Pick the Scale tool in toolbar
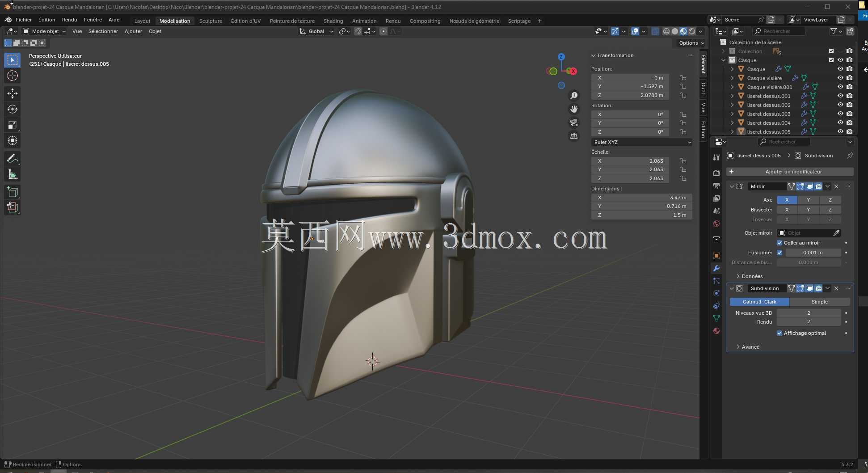The height and width of the screenshot is (473, 868). 13,125
